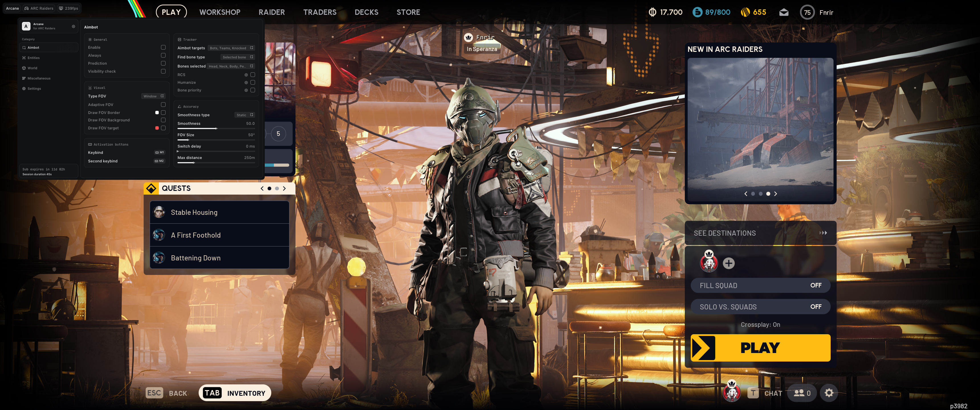Toggle Draw FOV Border checkbox
Image resolution: width=980 pixels, height=410 pixels.
[x=163, y=113]
